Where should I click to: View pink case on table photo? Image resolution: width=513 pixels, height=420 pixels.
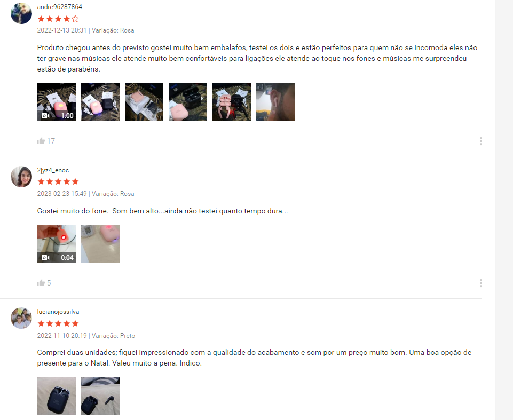point(100,244)
